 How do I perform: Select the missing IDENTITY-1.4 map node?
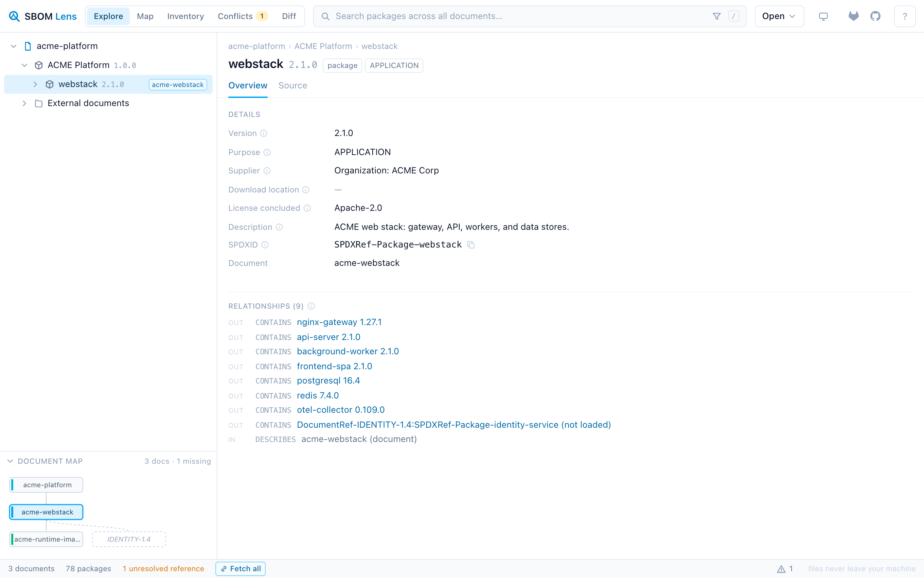[129, 539]
